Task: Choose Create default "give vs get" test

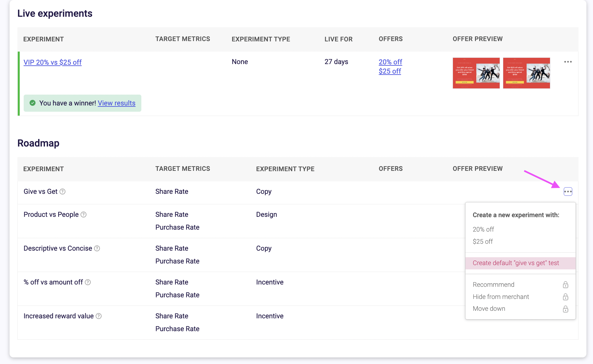Action: coord(520,263)
